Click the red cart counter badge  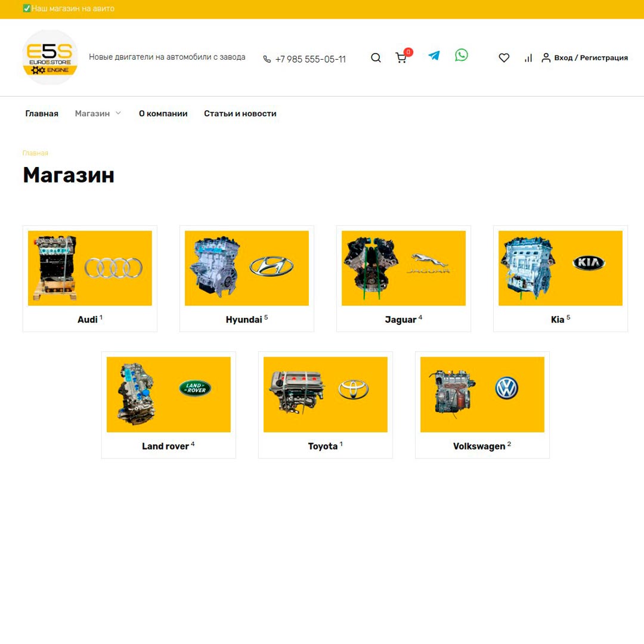(x=408, y=52)
